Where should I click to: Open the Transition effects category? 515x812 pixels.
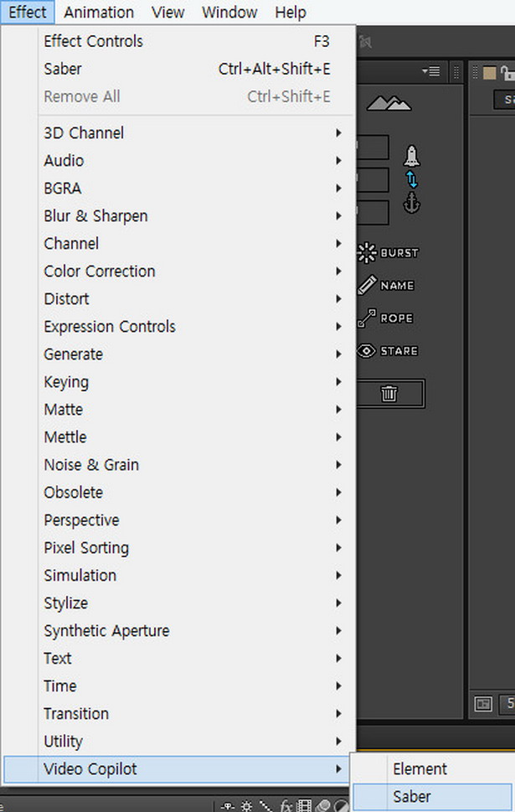point(179,714)
